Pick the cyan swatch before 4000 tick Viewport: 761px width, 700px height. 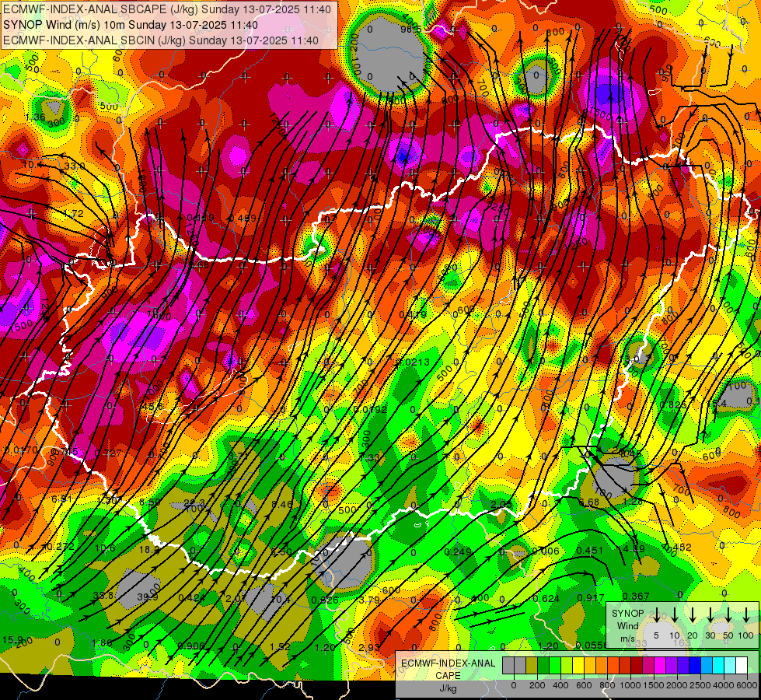pos(718,666)
